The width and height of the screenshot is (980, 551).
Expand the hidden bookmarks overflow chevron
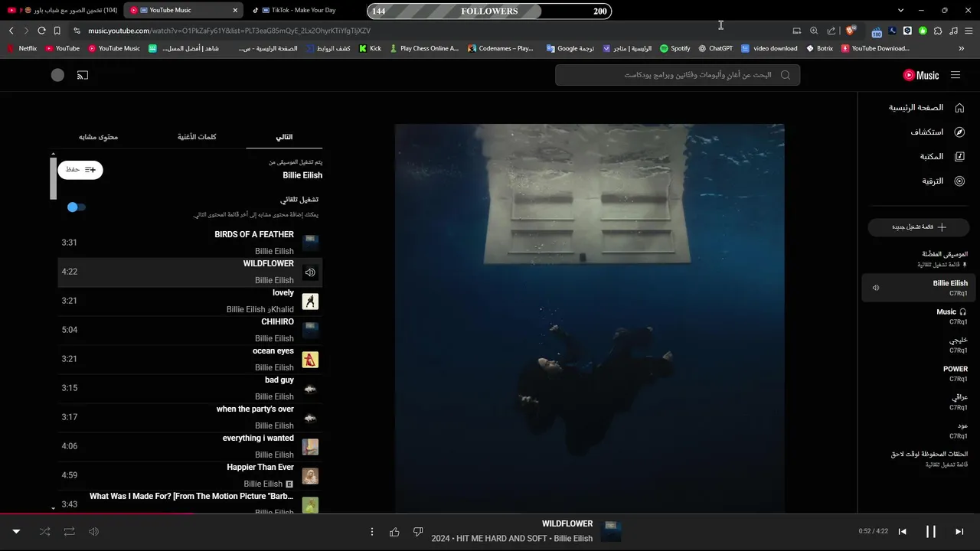tap(962, 48)
